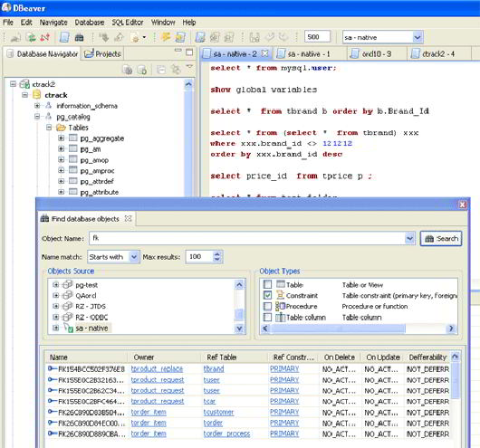Enable the Table object type checkbox
Image resolution: width=480 pixels, height=448 pixels.
[267, 284]
